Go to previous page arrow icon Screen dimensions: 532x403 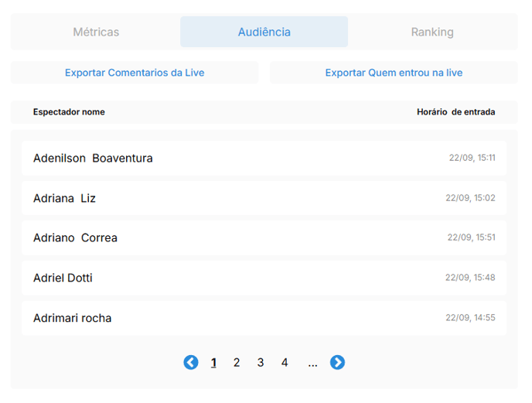point(191,362)
